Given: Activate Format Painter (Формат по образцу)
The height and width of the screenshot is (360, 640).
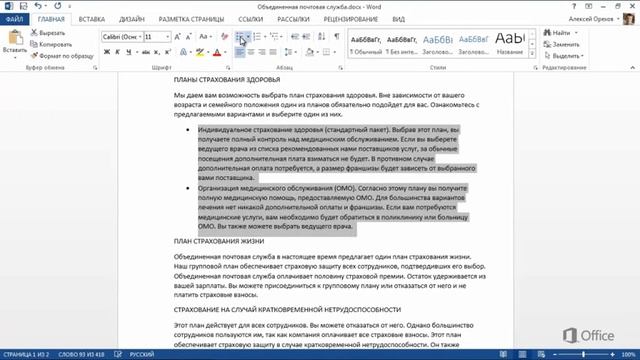Looking at the screenshot, I should tap(62, 56).
